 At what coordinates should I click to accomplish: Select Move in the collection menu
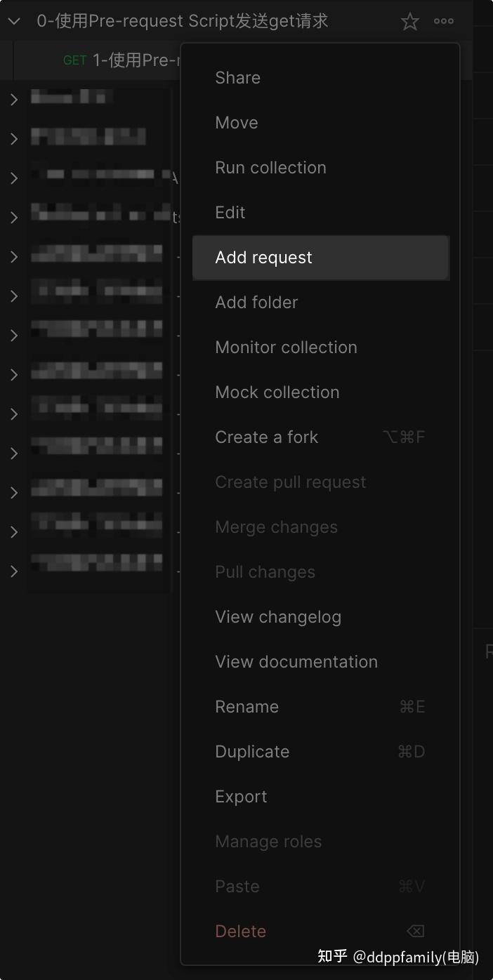(237, 123)
